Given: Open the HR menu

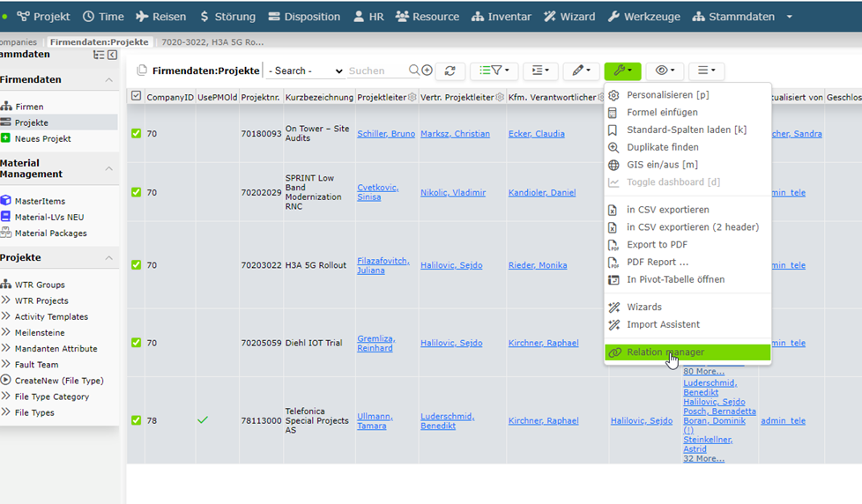Looking at the screenshot, I should pyautogui.click(x=368, y=17).
